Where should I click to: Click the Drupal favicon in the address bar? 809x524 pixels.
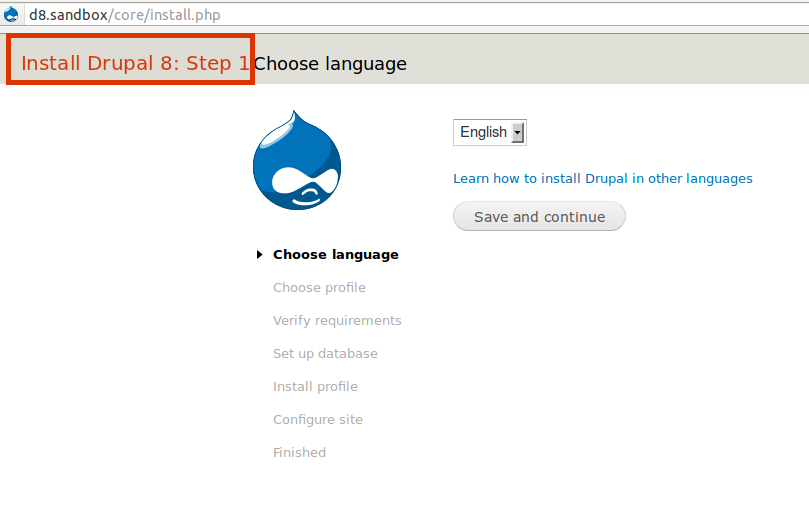tap(11, 14)
